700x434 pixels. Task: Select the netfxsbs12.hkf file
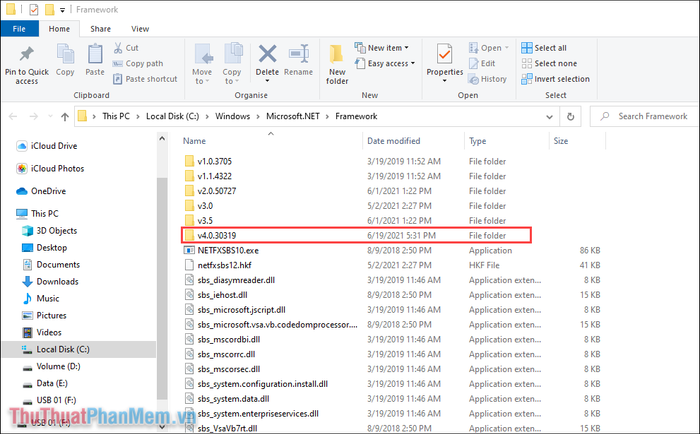(224, 265)
